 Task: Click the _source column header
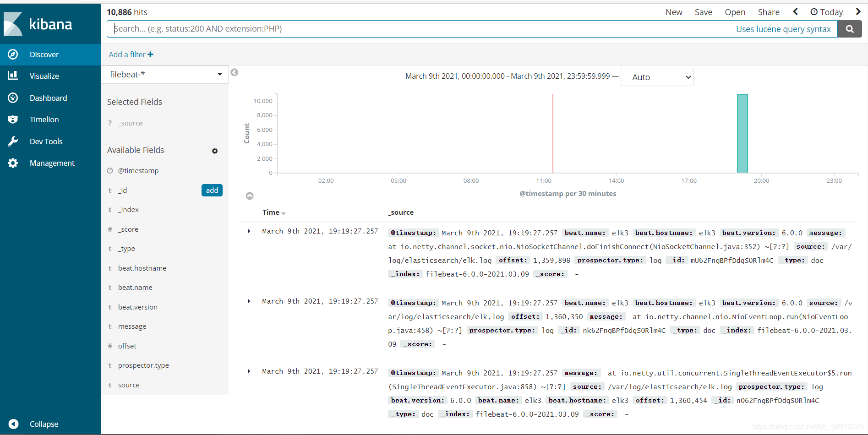pyautogui.click(x=401, y=212)
